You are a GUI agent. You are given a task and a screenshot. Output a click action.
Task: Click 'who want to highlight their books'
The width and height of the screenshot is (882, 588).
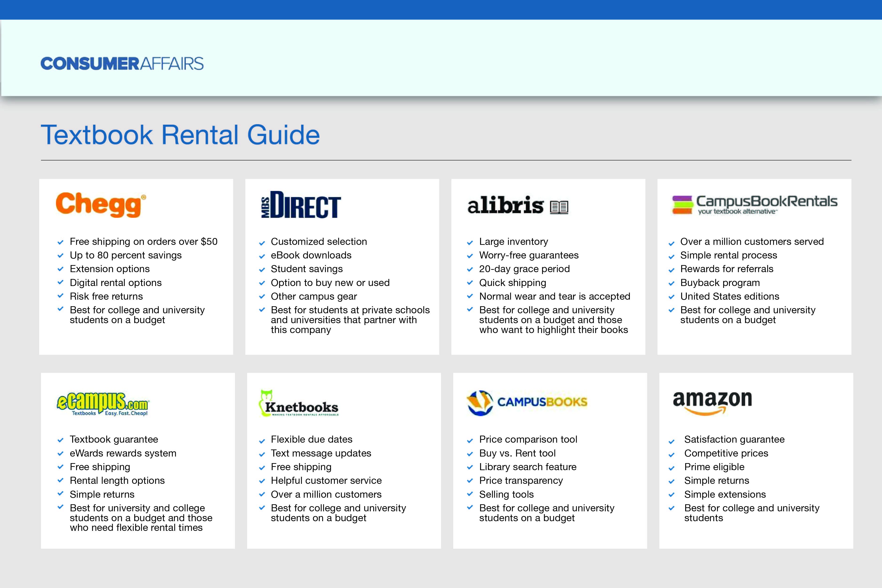click(553, 330)
